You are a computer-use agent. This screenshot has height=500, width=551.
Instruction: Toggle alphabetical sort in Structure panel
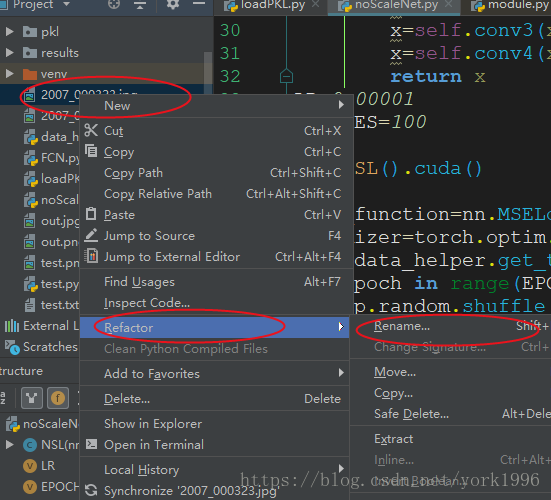(x=3, y=398)
